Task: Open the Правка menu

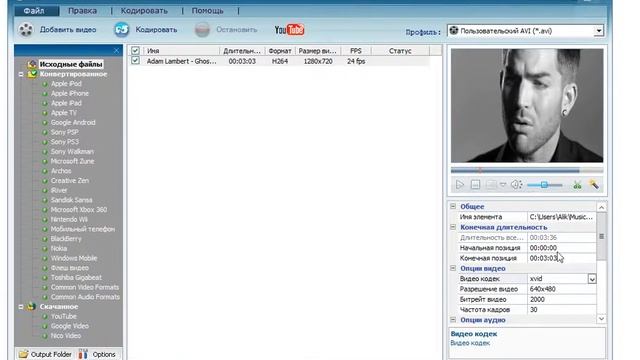Action: point(82,11)
